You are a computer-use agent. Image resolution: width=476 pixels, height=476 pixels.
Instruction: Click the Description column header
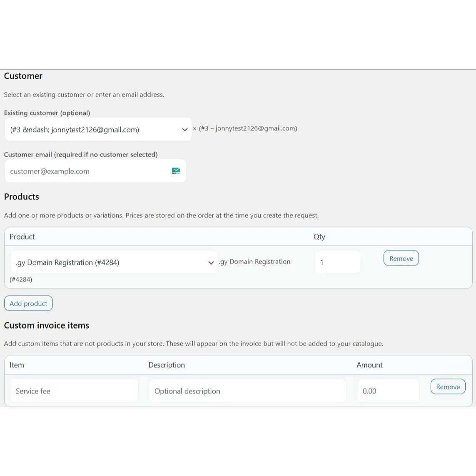coord(167,365)
